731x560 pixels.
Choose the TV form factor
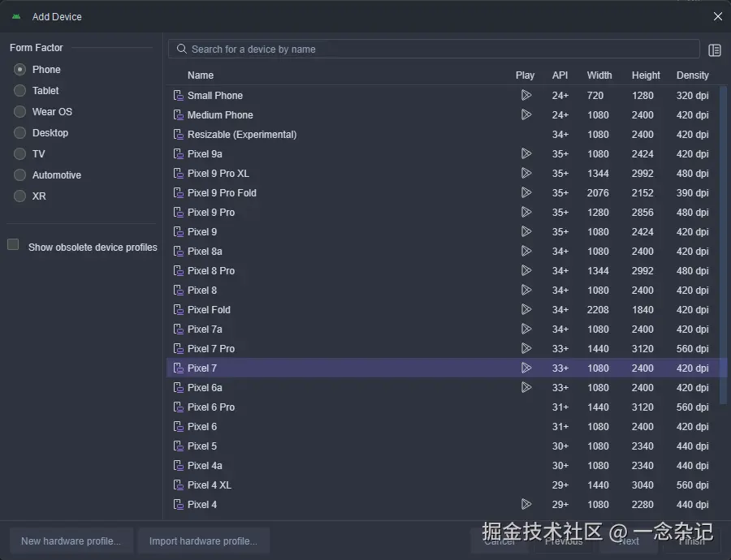[19, 153]
